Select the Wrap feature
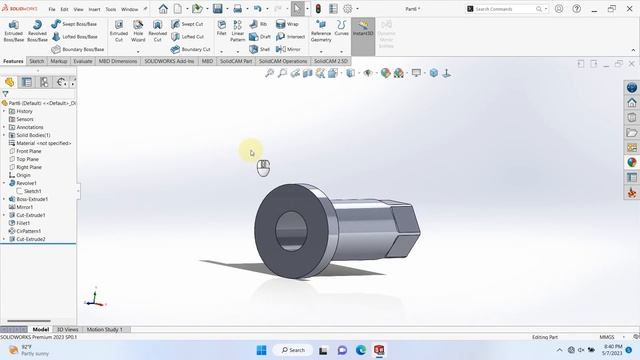This screenshot has width=640, height=360. click(287, 24)
